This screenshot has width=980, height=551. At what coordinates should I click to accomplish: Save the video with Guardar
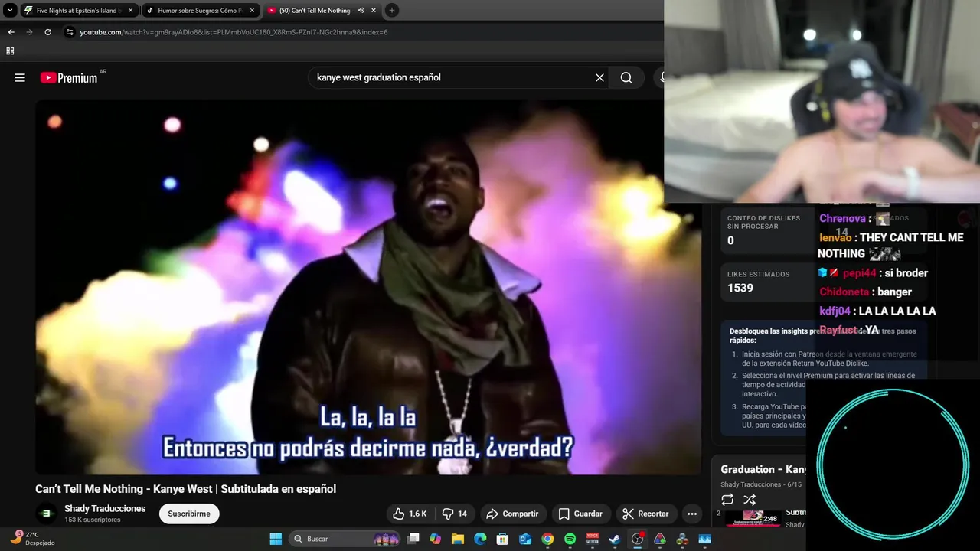pyautogui.click(x=580, y=514)
